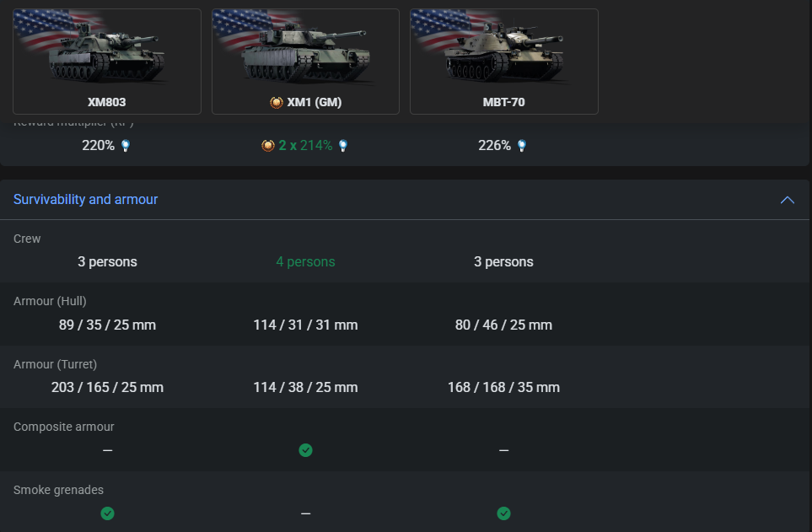Click the golden premium icon before 2 x 214%

pos(268,146)
